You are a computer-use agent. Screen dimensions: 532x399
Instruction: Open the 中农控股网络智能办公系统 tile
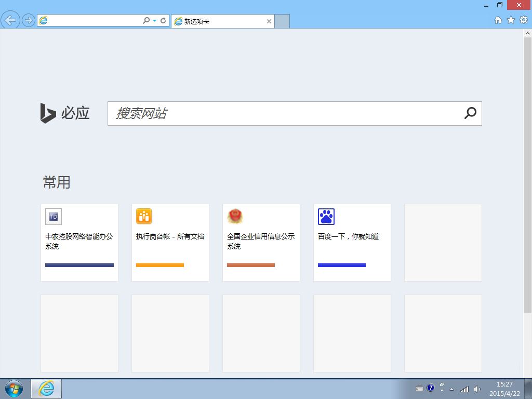pyautogui.click(x=79, y=243)
